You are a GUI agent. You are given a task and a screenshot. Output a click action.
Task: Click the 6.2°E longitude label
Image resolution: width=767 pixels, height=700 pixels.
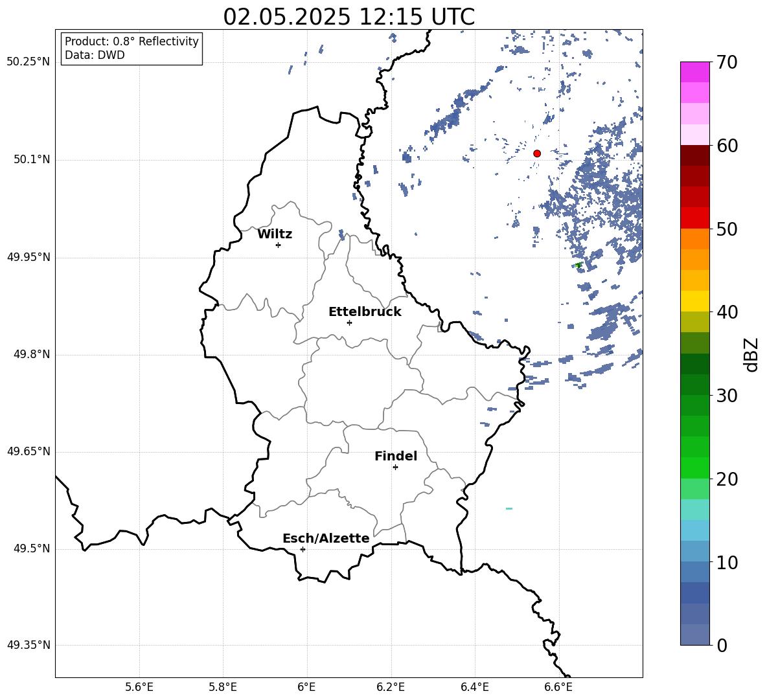tap(391, 687)
